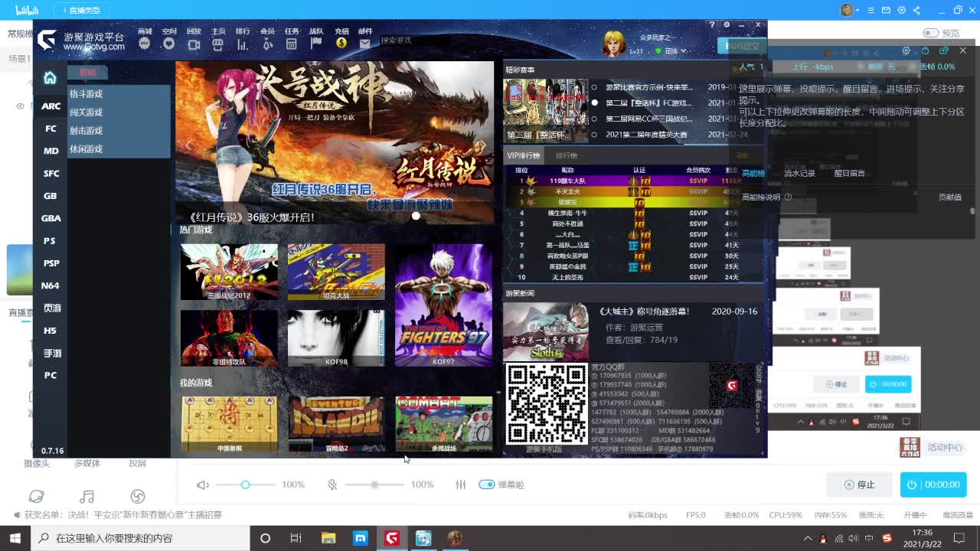Click the Gotvg help question mark icon
The height and width of the screenshot is (551, 980).
(712, 25)
